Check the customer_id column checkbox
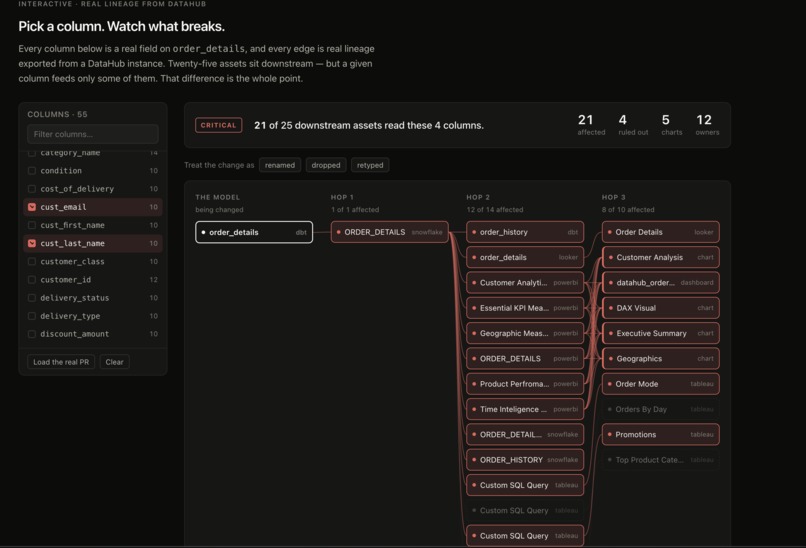This screenshot has height=548, width=806. (32, 280)
